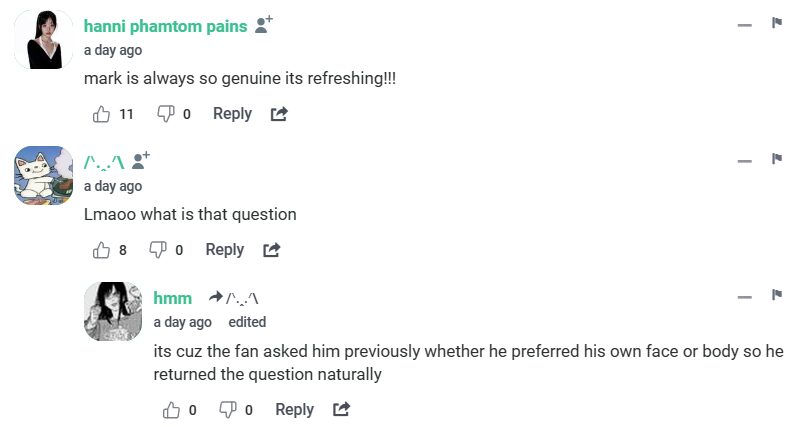Image resolution: width=806 pixels, height=427 pixels.
Task: Downvote the 'Lmaoo what is that question' comment
Action: [x=158, y=250]
